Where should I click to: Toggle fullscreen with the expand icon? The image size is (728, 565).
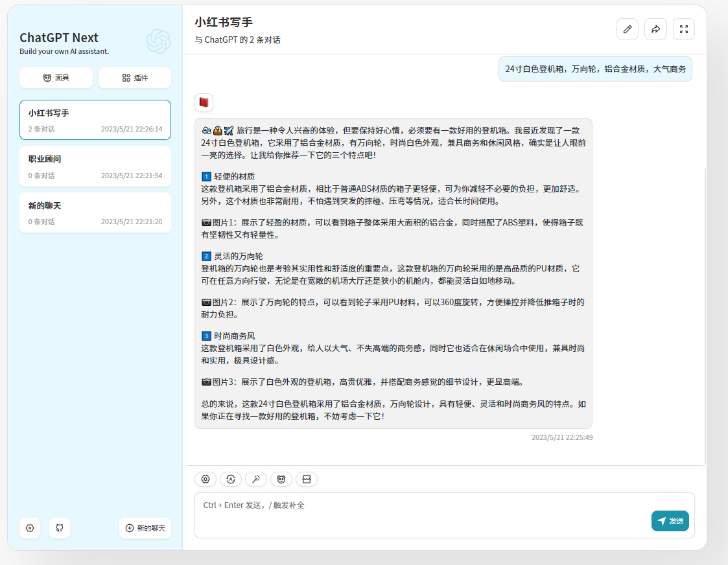coord(684,29)
